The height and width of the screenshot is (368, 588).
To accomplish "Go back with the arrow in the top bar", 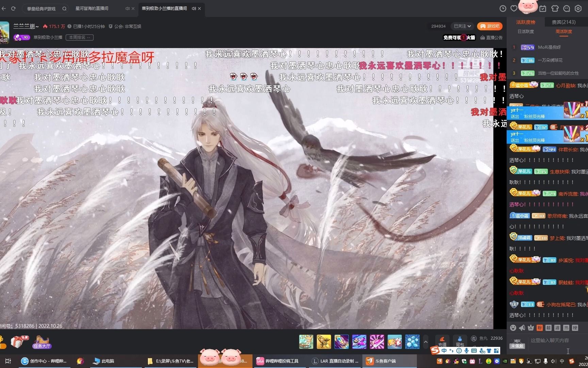I will pos(3,9).
